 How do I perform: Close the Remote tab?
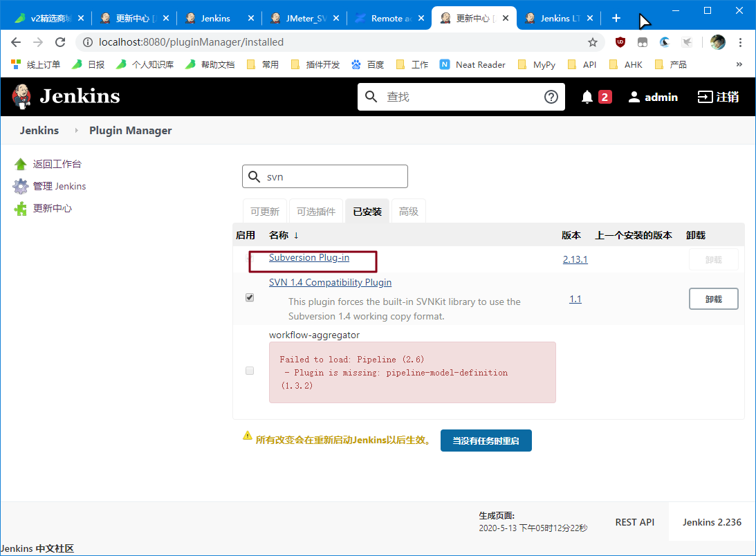(421, 18)
